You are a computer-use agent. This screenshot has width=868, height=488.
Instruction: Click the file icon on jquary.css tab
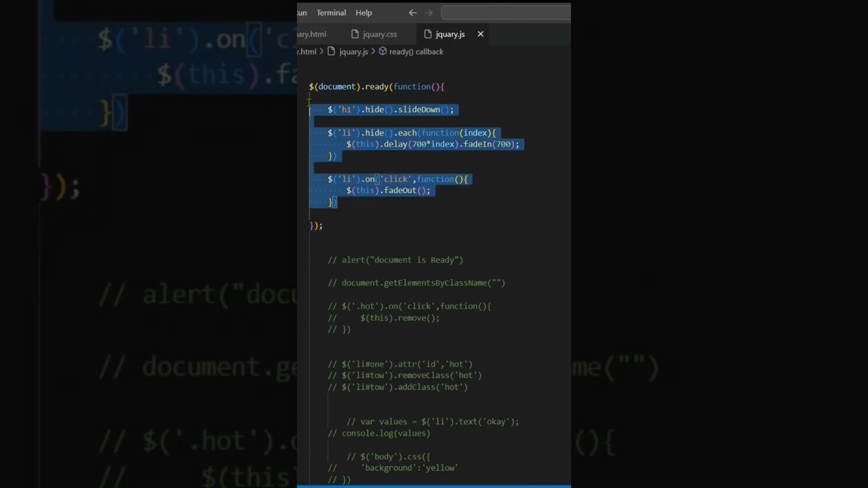[x=355, y=34]
